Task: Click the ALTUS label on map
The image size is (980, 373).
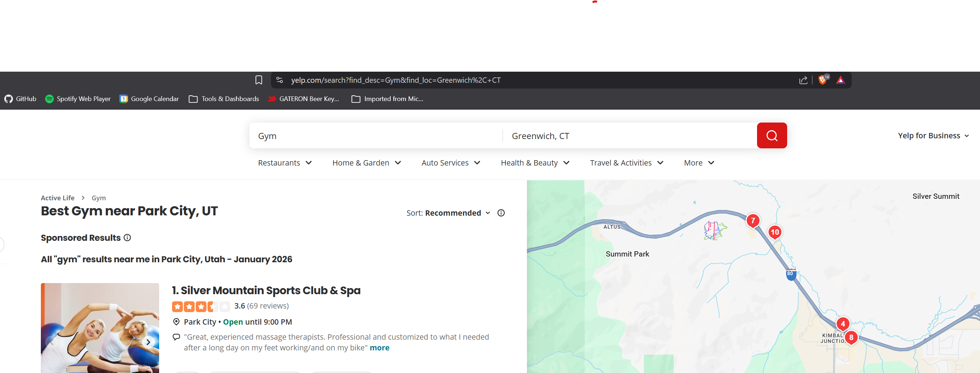Action: click(x=612, y=227)
